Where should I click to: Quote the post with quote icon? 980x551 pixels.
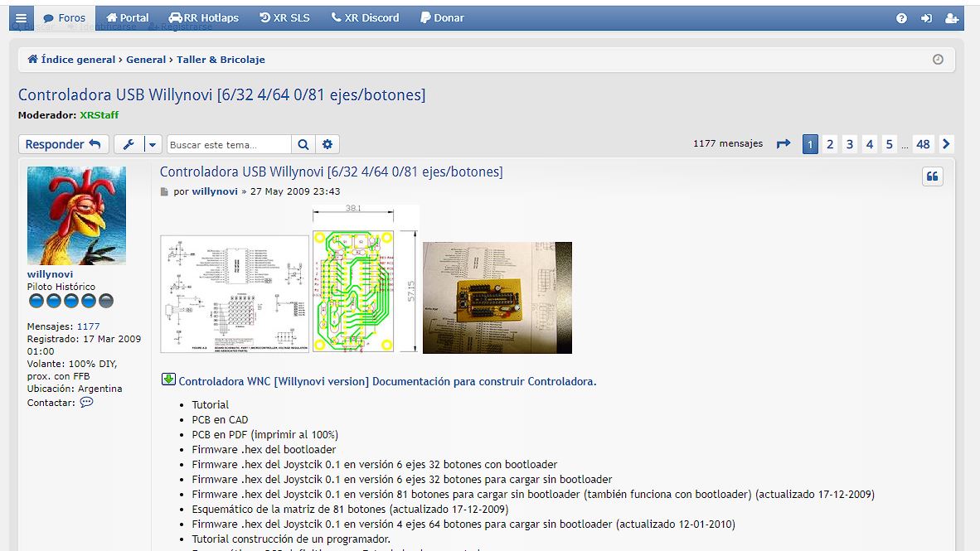click(933, 176)
